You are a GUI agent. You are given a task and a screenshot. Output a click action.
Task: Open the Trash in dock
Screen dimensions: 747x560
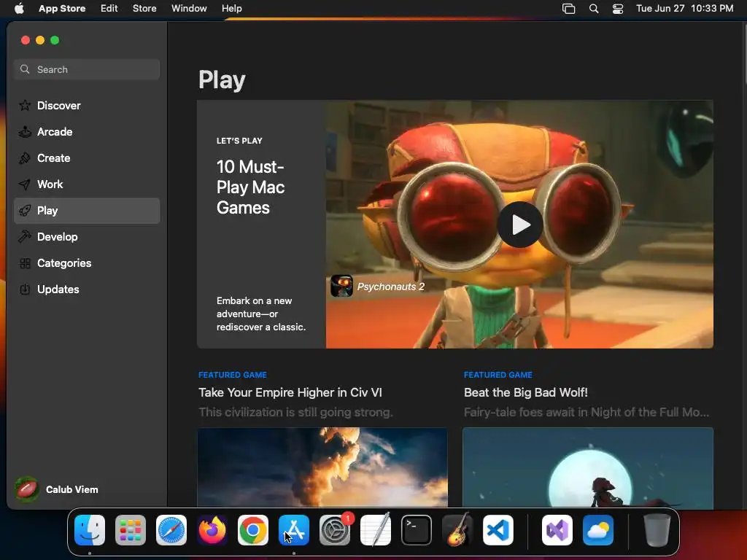(x=657, y=530)
